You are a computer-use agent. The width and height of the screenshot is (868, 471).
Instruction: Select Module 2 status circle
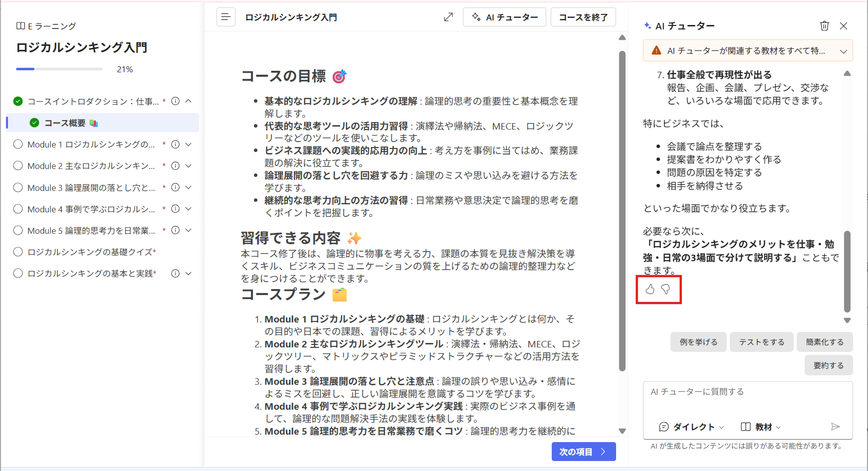18,165
